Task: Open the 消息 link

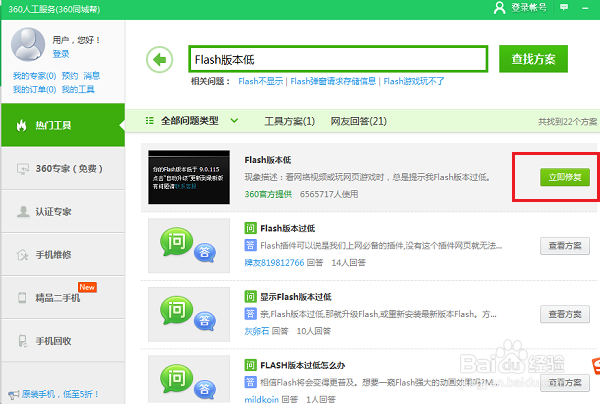Action: (92, 76)
